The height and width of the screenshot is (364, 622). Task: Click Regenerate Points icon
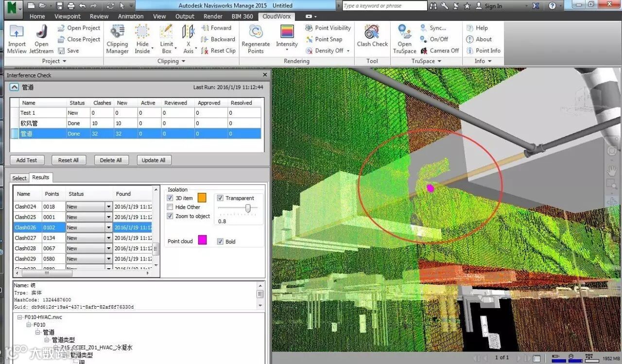[256, 39]
